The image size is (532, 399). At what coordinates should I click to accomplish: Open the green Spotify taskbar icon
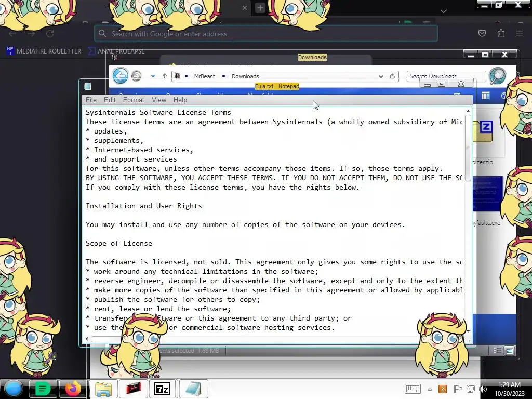[43, 389]
